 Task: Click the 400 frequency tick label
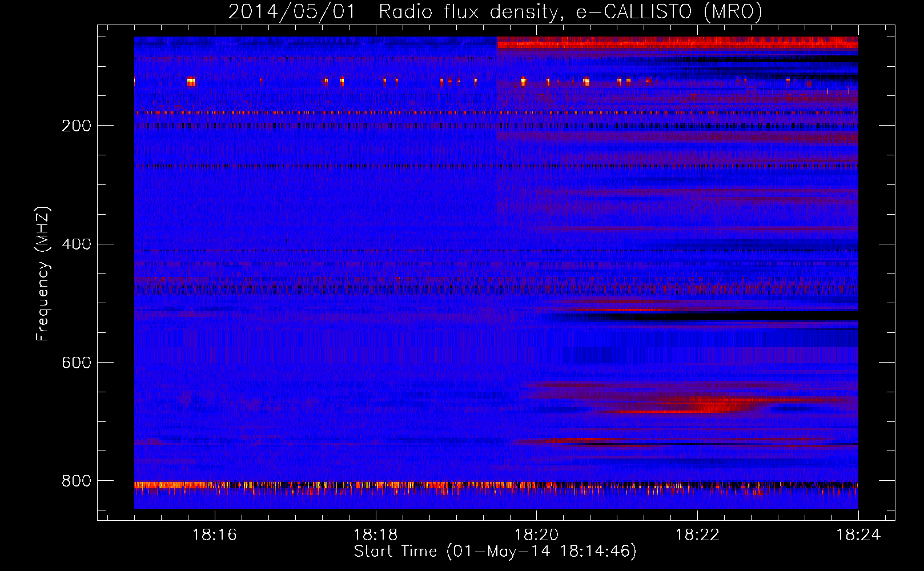(76, 244)
